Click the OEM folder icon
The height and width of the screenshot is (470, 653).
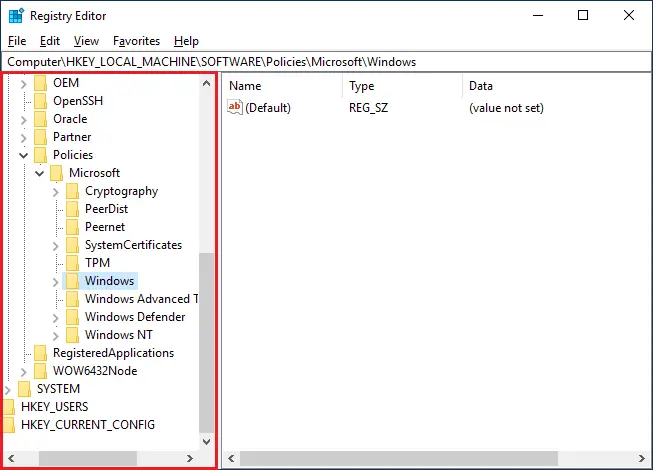click(40, 83)
